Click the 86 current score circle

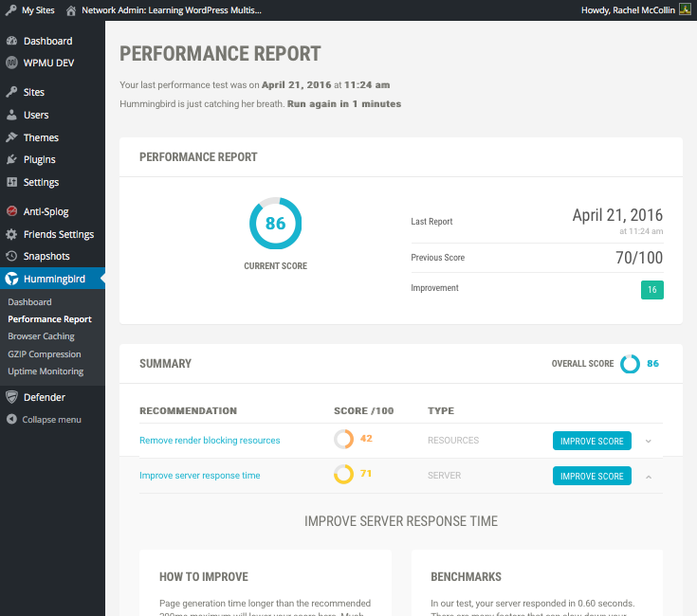(x=276, y=224)
